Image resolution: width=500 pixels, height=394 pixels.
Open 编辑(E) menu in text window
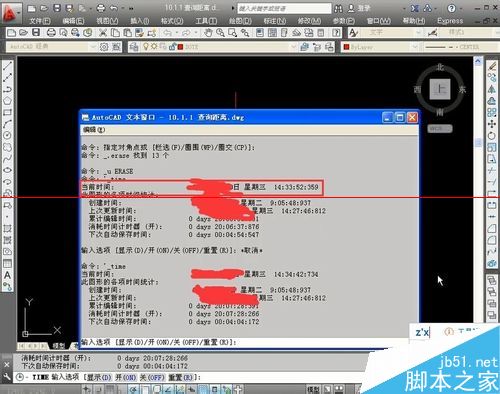(94, 130)
